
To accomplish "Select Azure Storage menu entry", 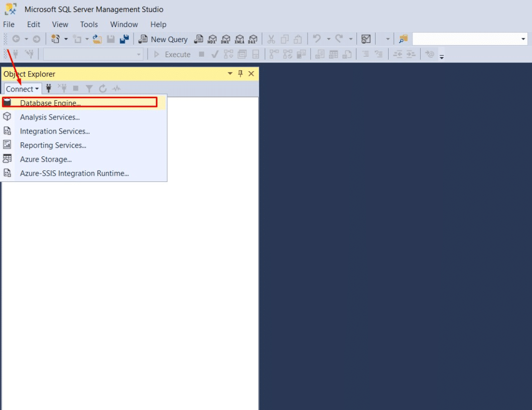I will (x=46, y=159).
